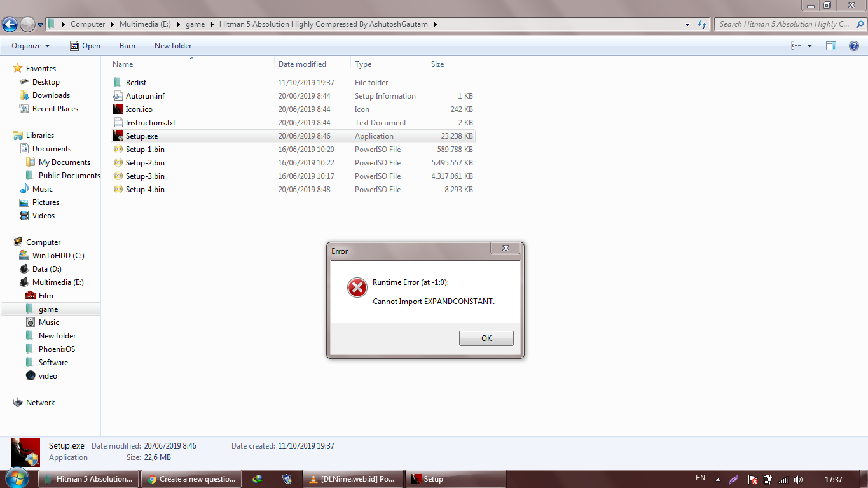
Task: Sort by Name column header
Action: 191,64
